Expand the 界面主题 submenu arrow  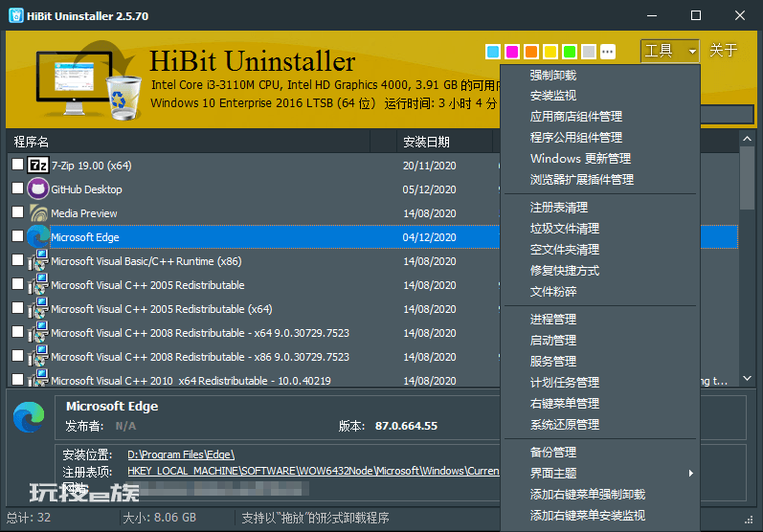point(690,474)
